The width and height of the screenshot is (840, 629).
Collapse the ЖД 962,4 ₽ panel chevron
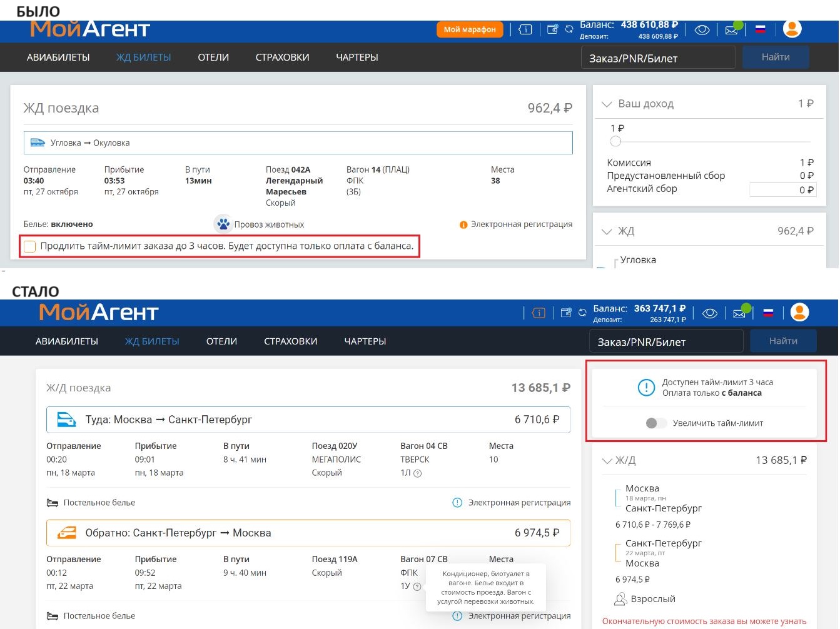coord(606,231)
